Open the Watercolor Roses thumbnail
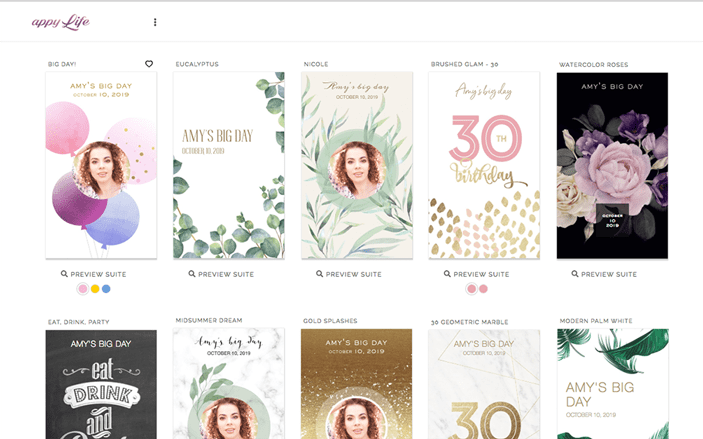This screenshot has width=703, height=439. 612,165
